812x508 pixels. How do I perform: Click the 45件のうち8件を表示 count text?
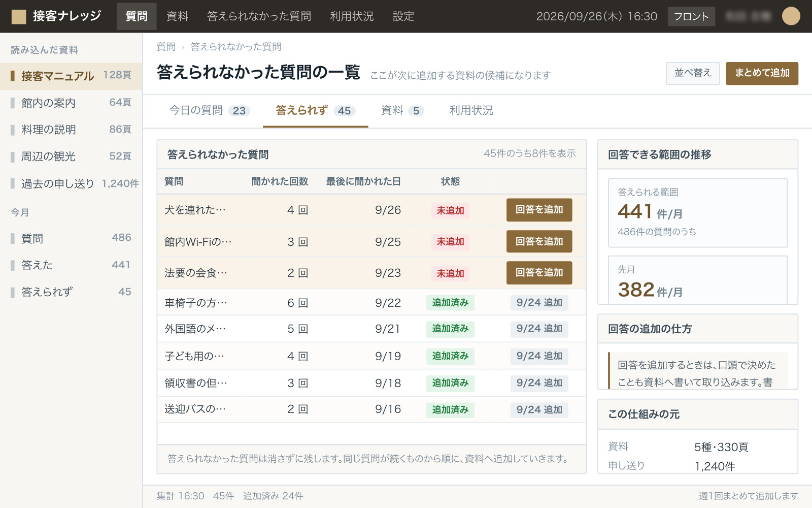coord(529,153)
